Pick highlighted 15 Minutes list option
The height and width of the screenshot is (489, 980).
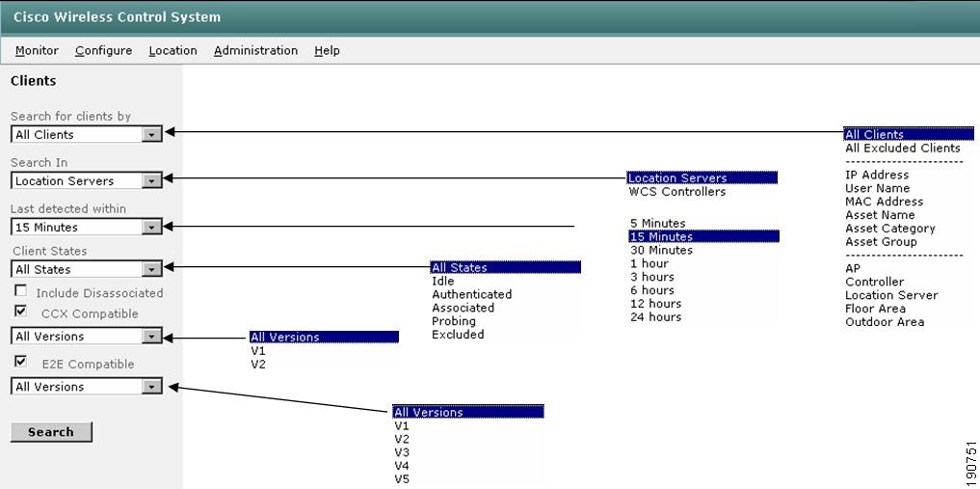tap(703, 236)
